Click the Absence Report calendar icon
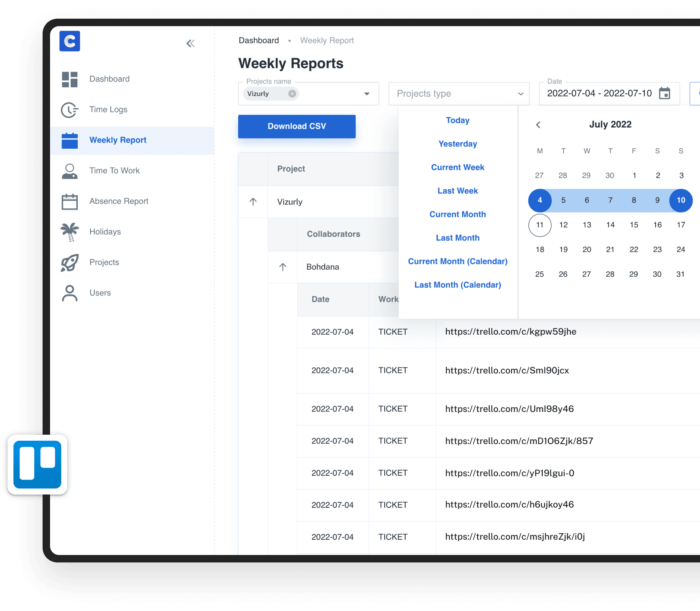The image size is (700, 611). coord(69,202)
